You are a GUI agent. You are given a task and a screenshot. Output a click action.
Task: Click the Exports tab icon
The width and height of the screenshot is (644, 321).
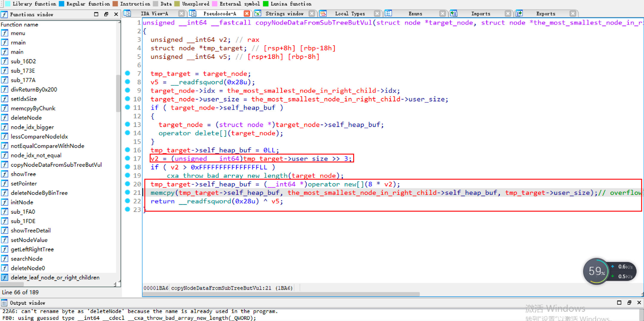(x=519, y=14)
